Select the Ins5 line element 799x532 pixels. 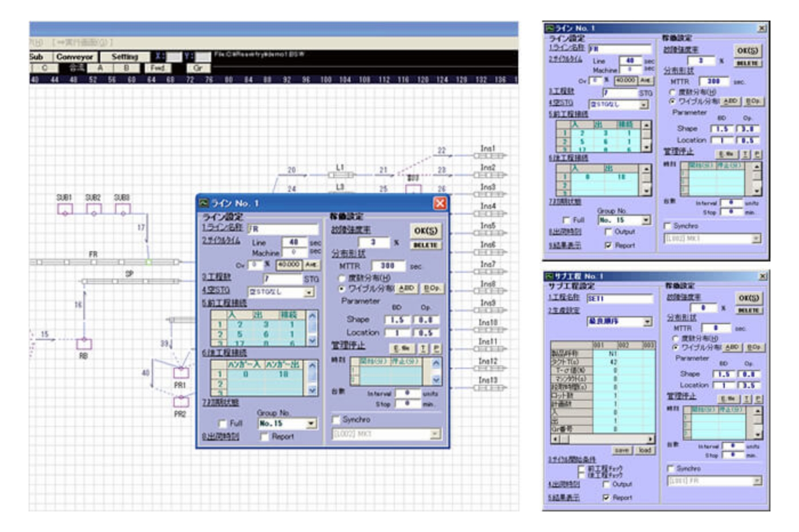490,233
